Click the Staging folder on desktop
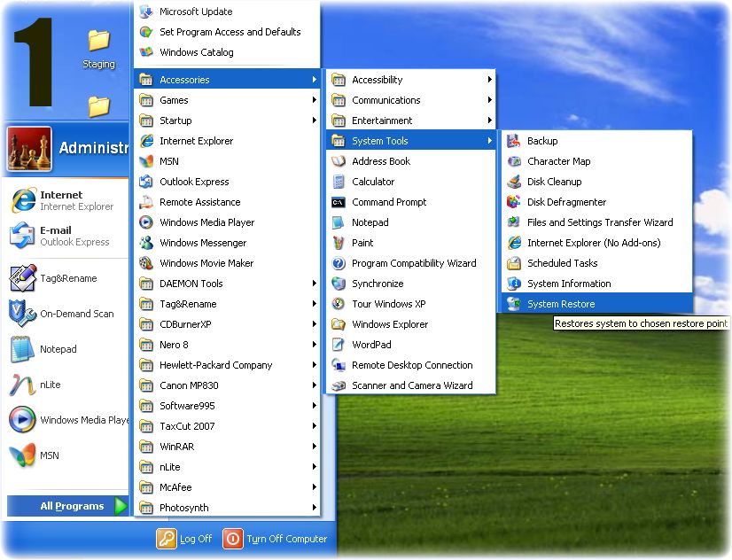The height and width of the screenshot is (560, 732). point(98,48)
